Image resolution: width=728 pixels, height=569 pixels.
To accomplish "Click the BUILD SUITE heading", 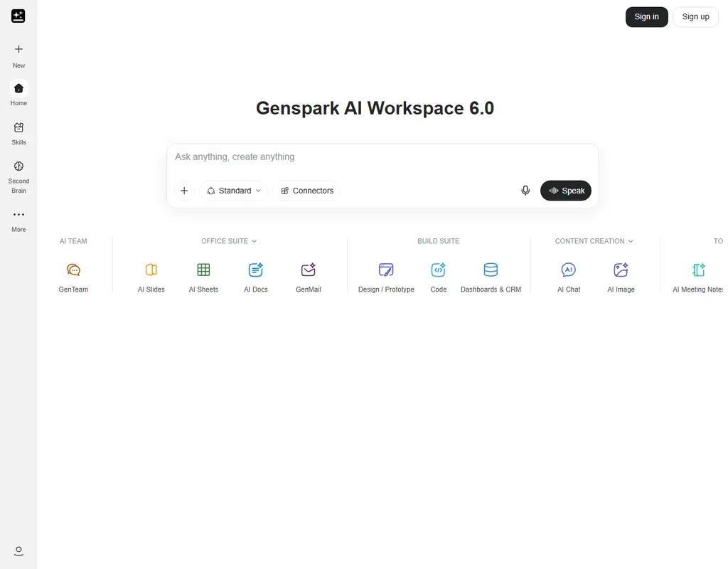I will [438, 241].
